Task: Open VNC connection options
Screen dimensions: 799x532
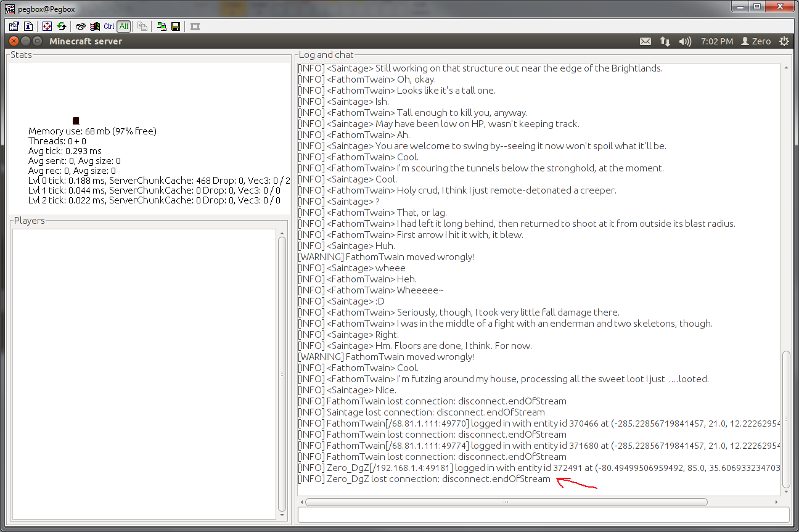Action: pos(14,27)
